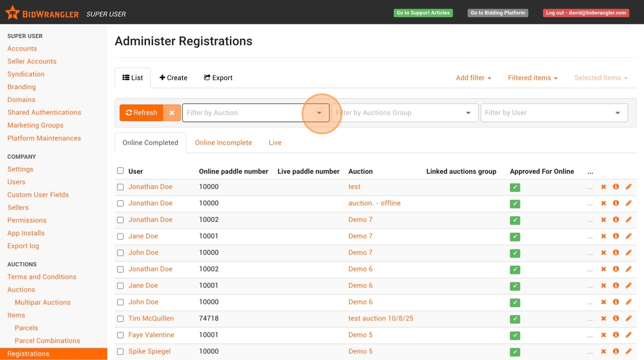Screen dimensions: 644x360
Task: Open the Export tab
Action: point(218,78)
